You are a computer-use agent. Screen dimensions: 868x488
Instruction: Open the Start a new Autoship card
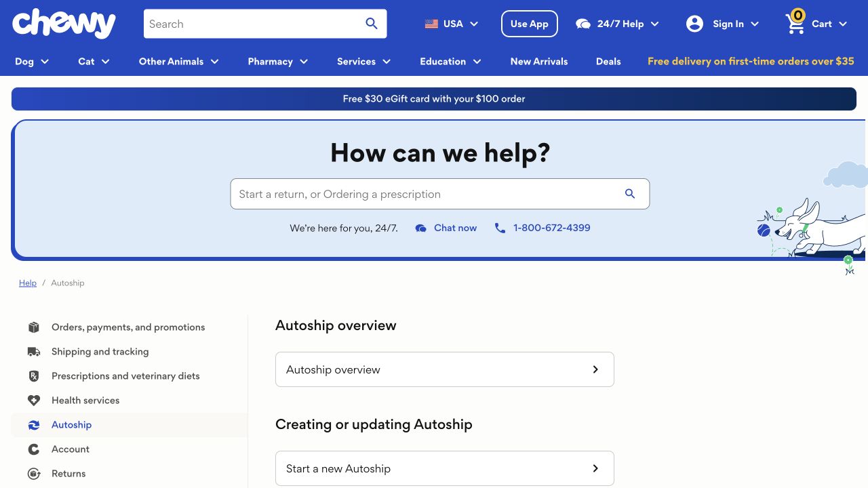coord(445,468)
